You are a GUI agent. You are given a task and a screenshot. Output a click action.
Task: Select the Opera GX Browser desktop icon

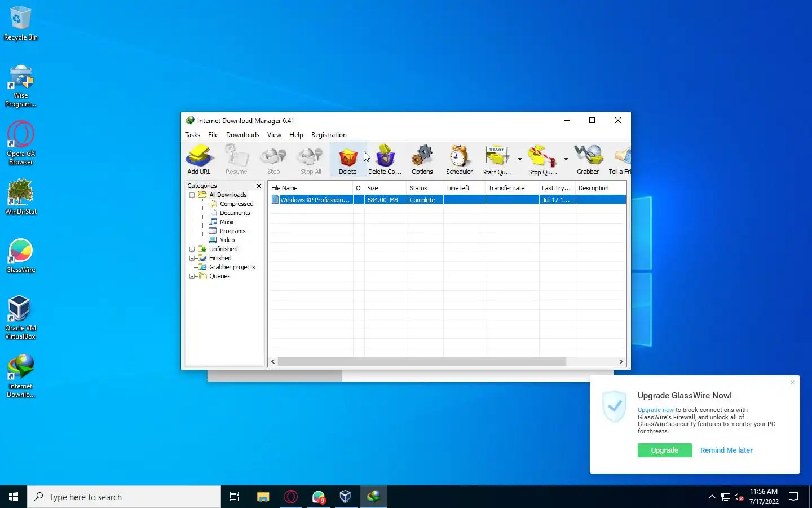21,144
